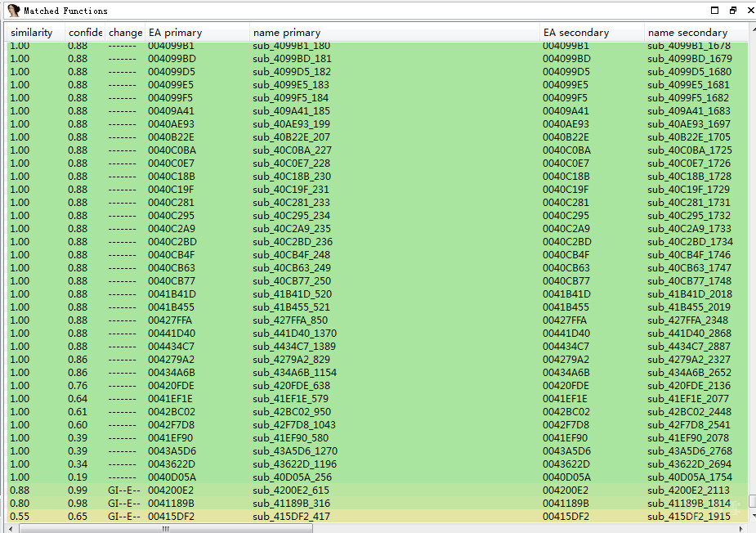
Task: Restore or float the Matched Functions panel
Action: [x=733, y=10]
